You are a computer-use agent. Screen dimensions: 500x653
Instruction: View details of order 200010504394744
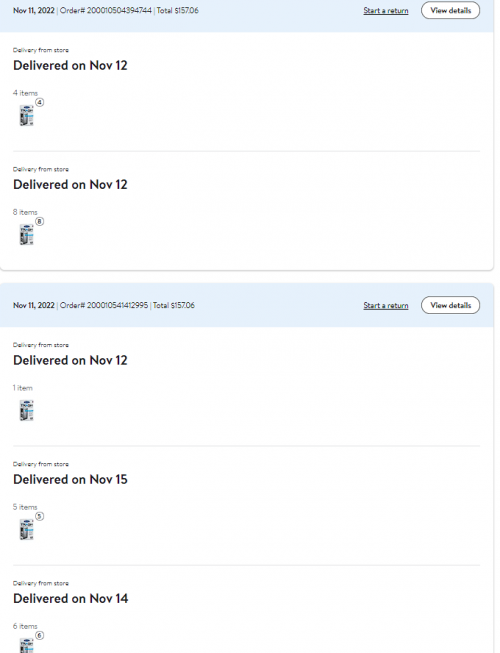(x=450, y=10)
